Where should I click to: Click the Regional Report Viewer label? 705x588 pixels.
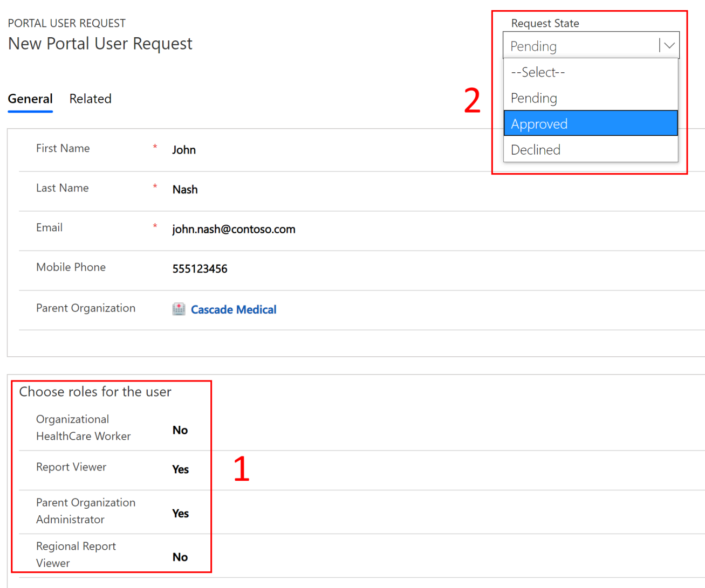tap(76, 555)
